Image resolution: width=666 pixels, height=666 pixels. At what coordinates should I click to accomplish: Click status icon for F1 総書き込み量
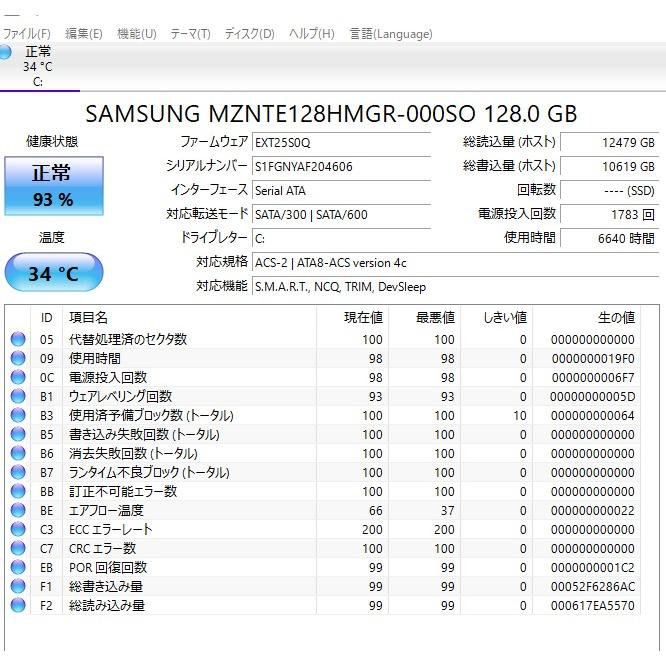tap(18, 587)
